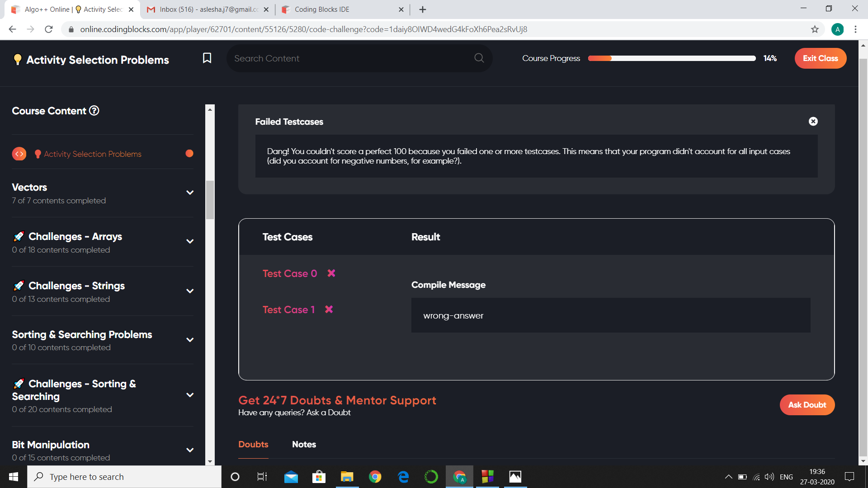
Task: Select Test Case 0 result
Action: click(x=290, y=273)
